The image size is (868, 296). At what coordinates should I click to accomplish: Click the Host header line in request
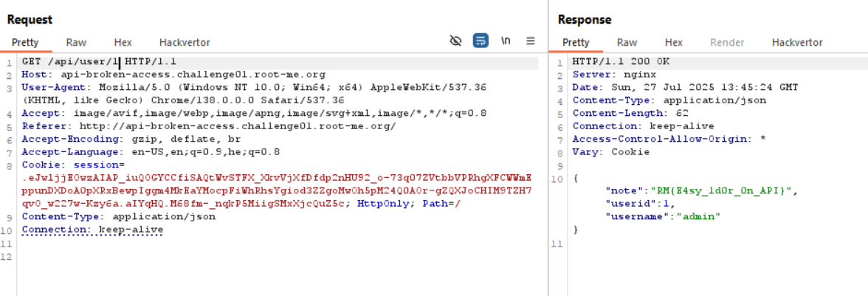coord(173,74)
